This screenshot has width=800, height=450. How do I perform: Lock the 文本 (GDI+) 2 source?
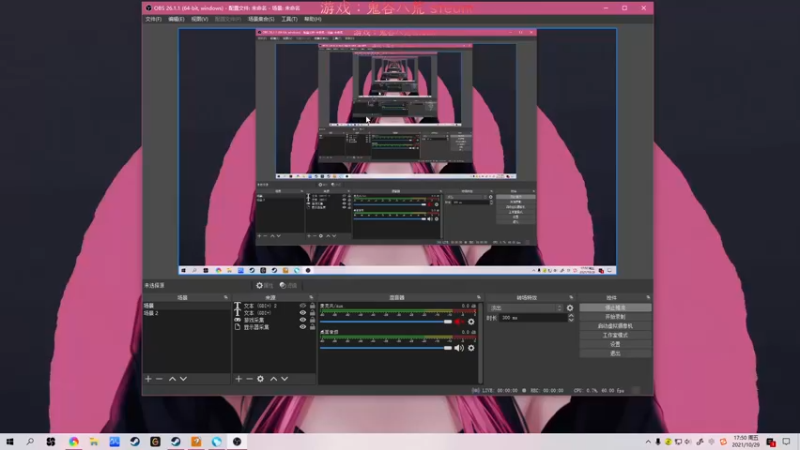[x=312, y=306]
